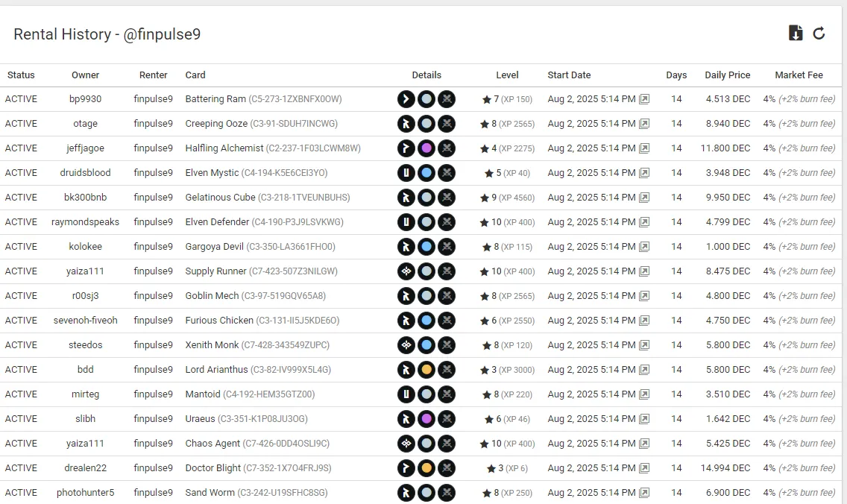847x504 pixels.
Task: Open transaction link icon for Gelatinous Cube row
Action: click(644, 197)
